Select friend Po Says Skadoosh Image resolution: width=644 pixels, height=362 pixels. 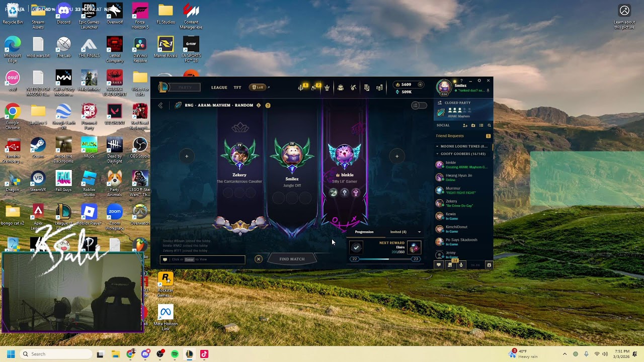(x=463, y=242)
